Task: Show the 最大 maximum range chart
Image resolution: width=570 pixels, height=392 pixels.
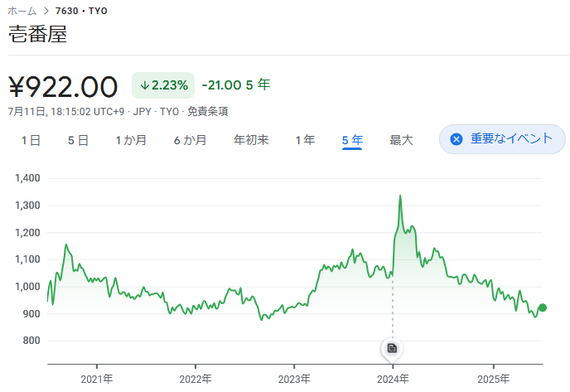Action: (x=401, y=140)
